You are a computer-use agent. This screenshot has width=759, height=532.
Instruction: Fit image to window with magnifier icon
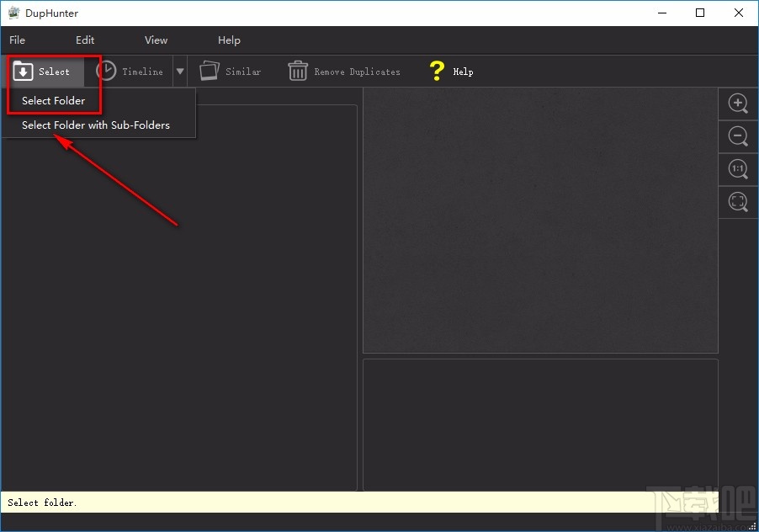pos(738,201)
